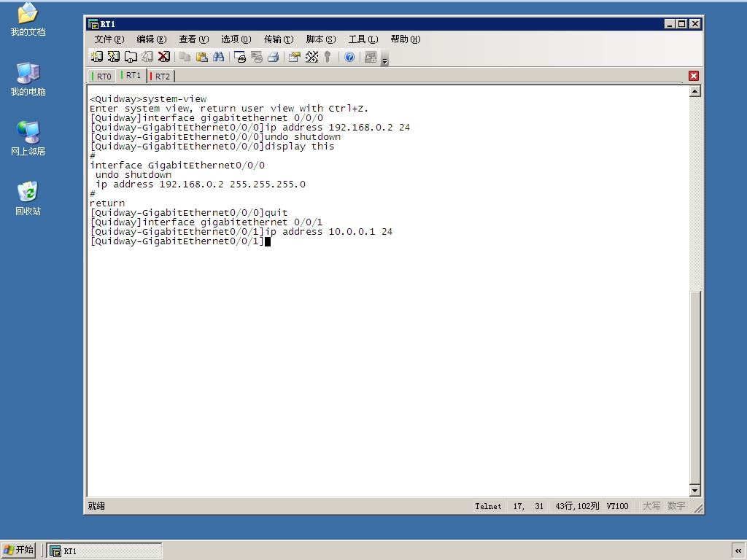The image size is (747, 560).
Task: Minimize the RT1 window
Action: click(x=670, y=24)
